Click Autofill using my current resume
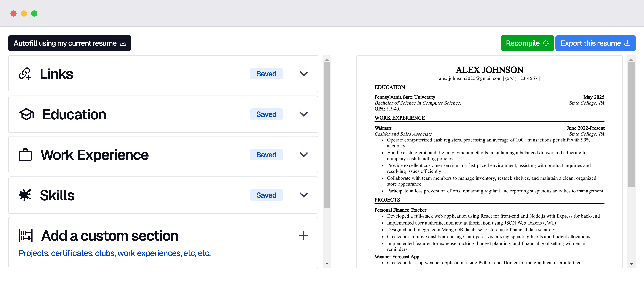 [70, 43]
